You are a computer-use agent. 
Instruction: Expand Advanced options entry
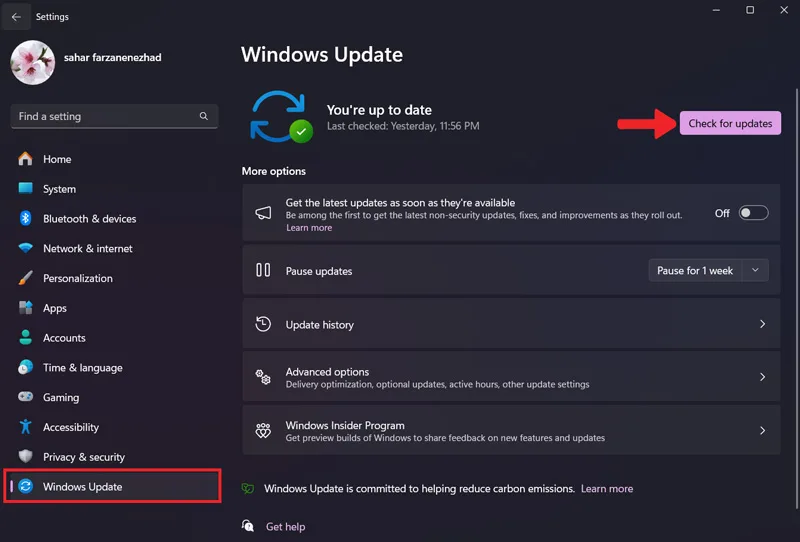pos(511,377)
